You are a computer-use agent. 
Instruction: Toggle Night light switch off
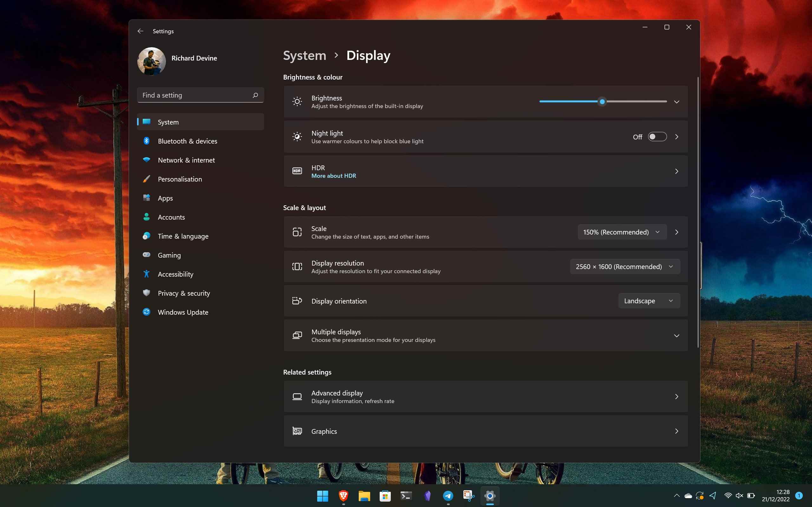(657, 136)
